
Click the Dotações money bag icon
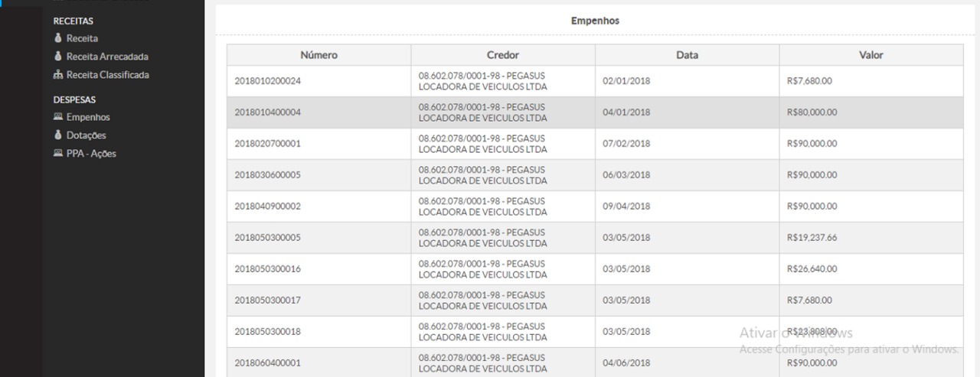[57, 135]
